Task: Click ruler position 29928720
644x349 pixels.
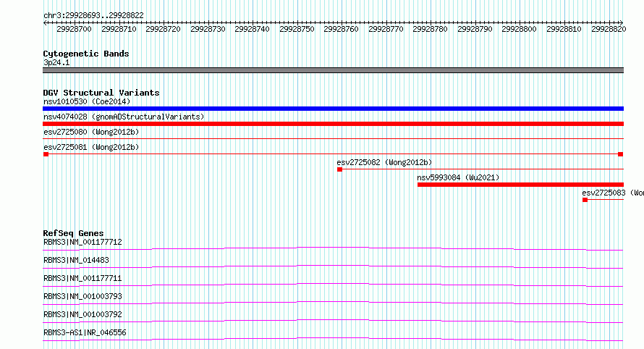Action: tap(163, 29)
